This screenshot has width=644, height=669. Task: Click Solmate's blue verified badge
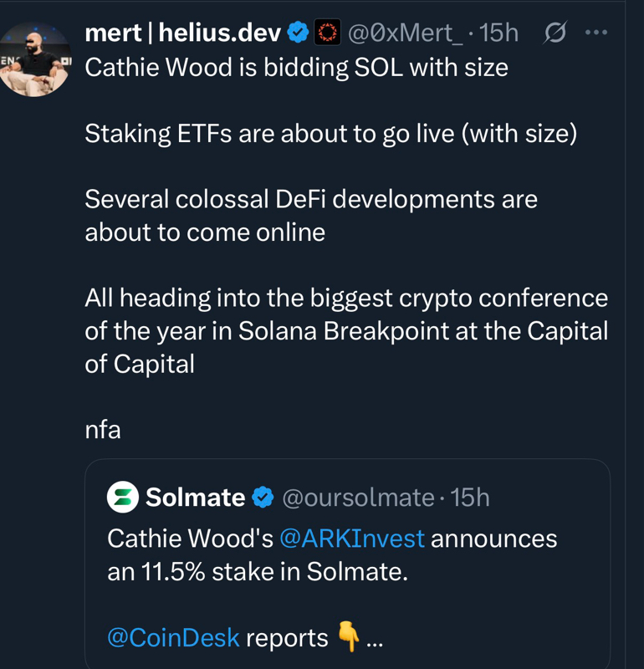click(x=263, y=498)
